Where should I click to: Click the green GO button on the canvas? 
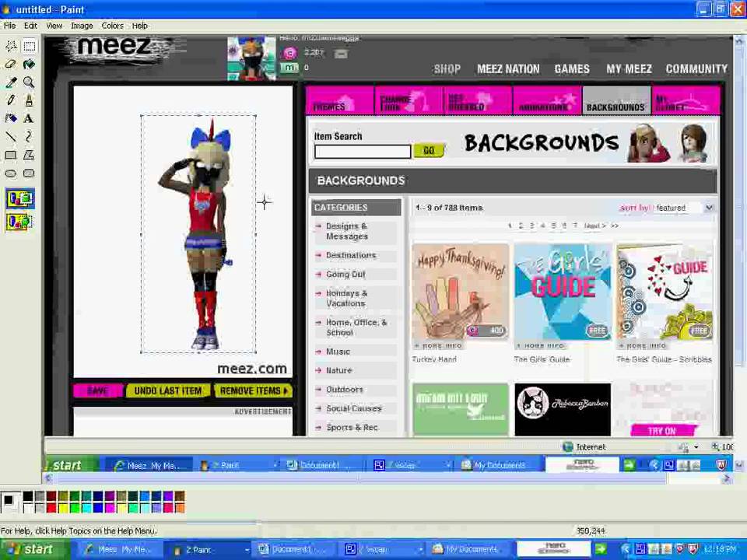point(429,150)
